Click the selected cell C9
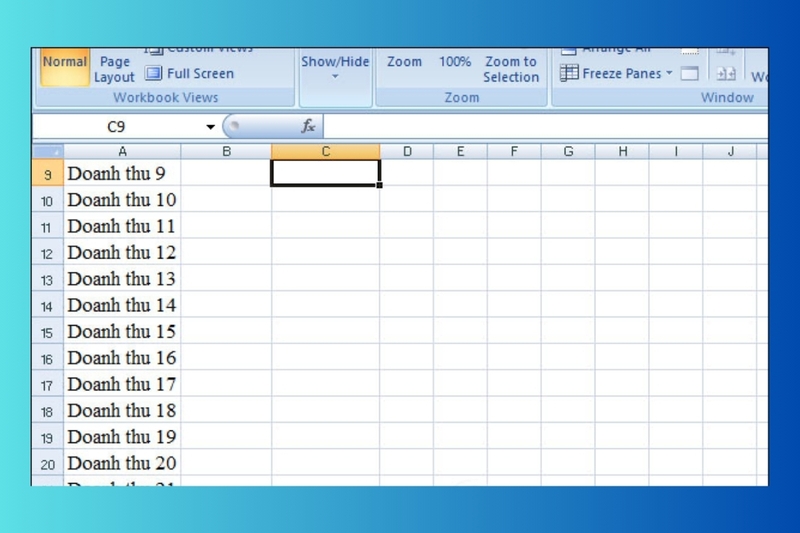This screenshot has height=533, width=800. click(326, 173)
